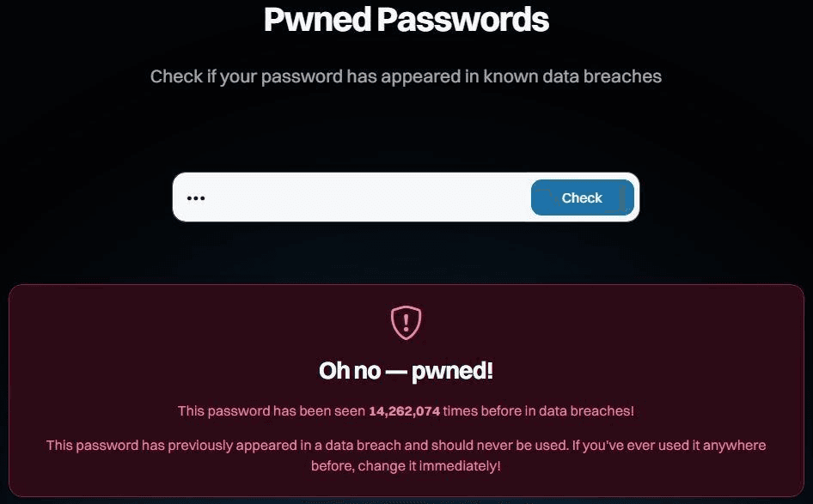
Task: Click the masked password dots
Action: (196, 198)
